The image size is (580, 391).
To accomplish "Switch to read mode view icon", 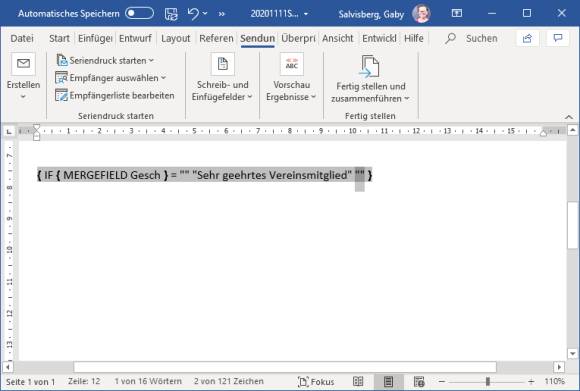I will click(358, 382).
